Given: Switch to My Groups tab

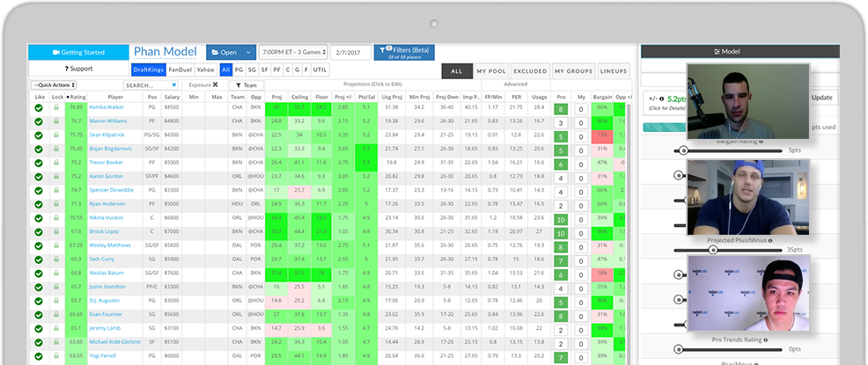Looking at the screenshot, I should (x=573, y=71).
